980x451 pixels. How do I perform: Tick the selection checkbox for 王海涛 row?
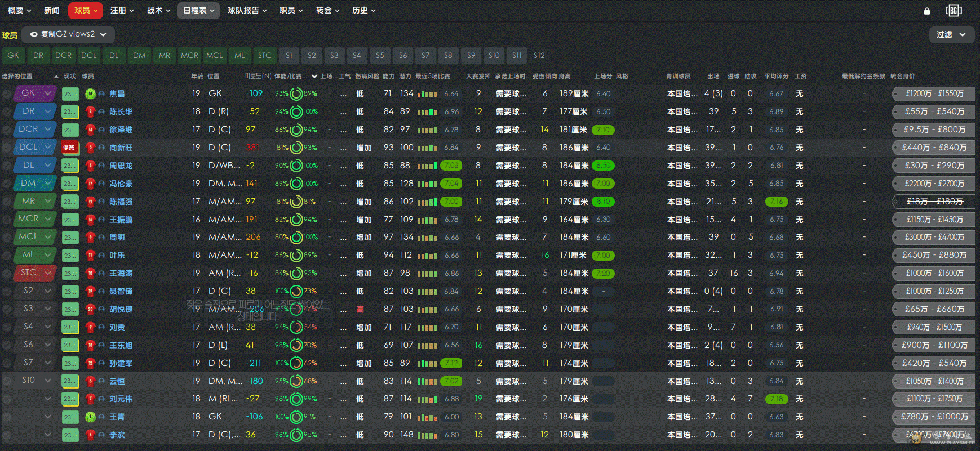pos(7,274)
